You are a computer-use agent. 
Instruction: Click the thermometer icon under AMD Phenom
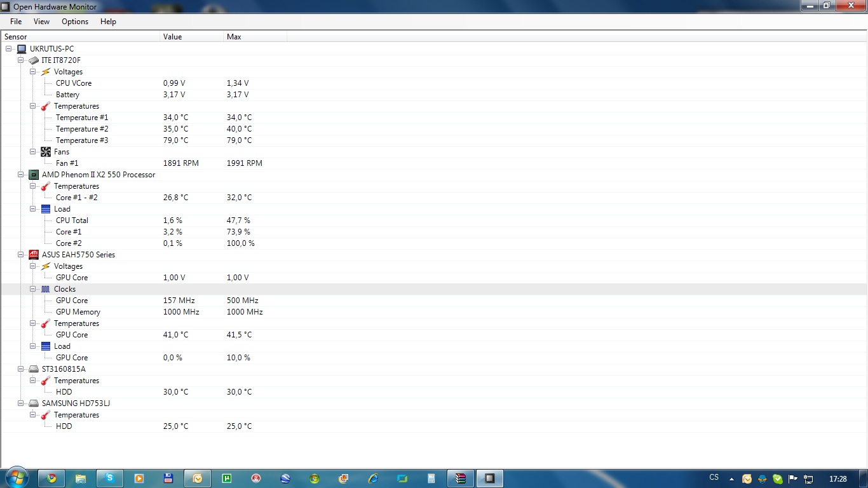[x=46, y=186]
